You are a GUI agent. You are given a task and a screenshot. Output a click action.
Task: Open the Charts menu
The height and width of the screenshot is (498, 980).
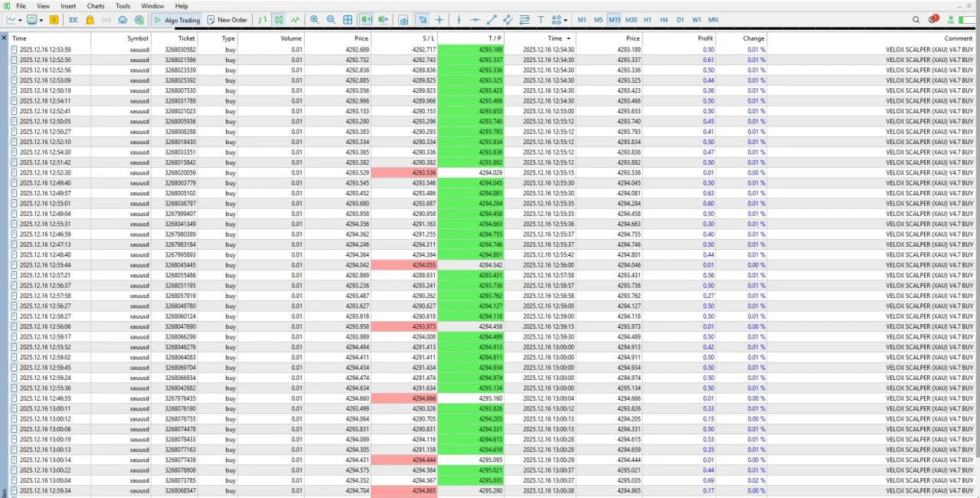[95, 5]
